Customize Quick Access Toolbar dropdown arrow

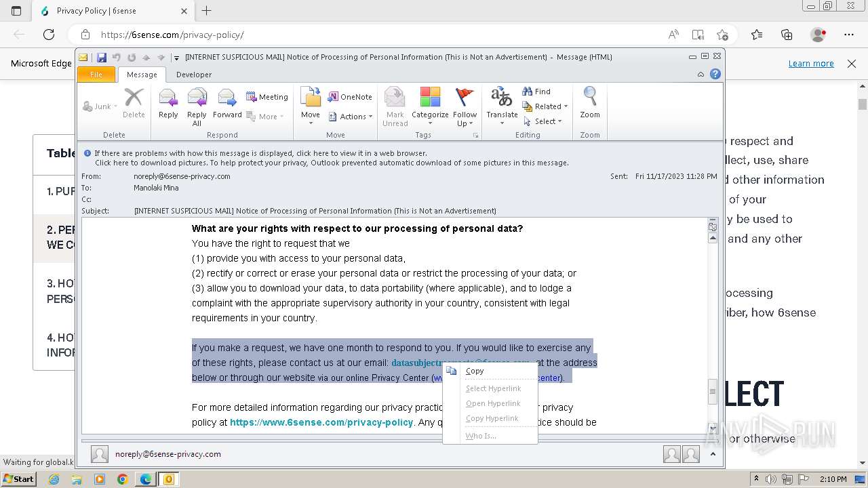click(176, 58)
